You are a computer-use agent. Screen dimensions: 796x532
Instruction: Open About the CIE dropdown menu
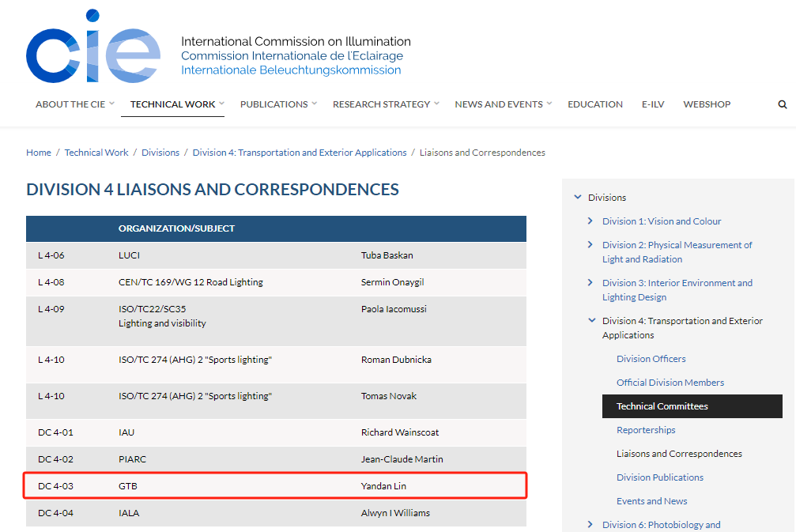(x=74, y=104)
